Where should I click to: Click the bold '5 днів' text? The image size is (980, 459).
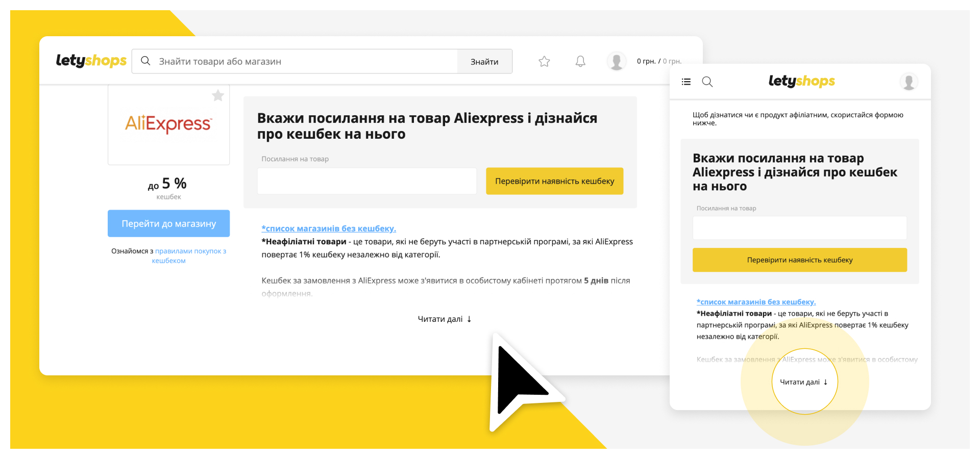pyautogui.click(x=596, y=280)
